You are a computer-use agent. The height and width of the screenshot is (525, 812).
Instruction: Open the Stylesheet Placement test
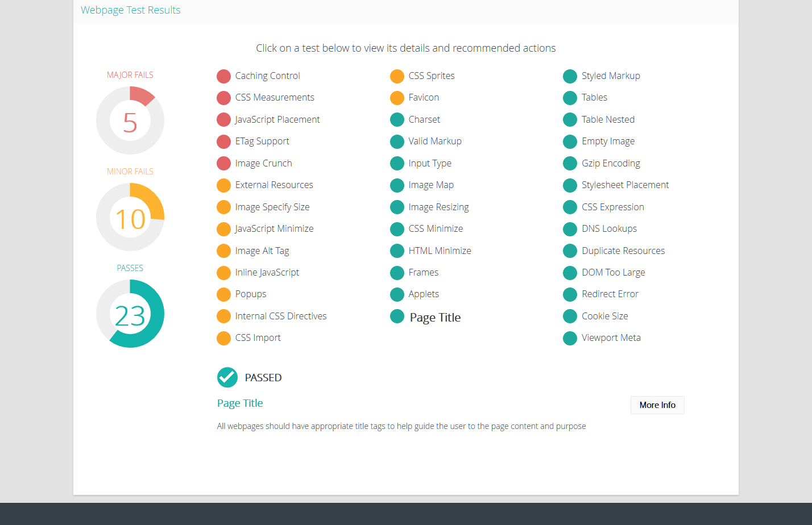click(625, 185)
